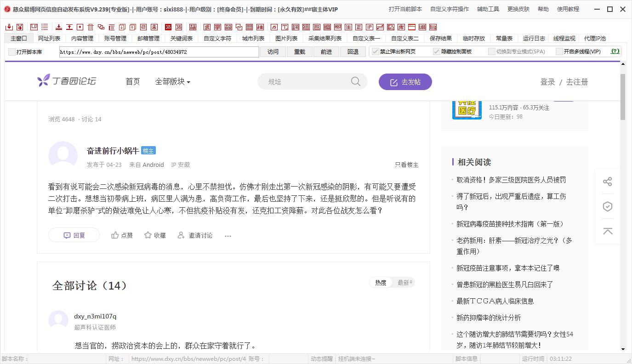This screenshot has height=364, width=632.
Task: Click the 登录 login link
Action: tap(548, 82)
